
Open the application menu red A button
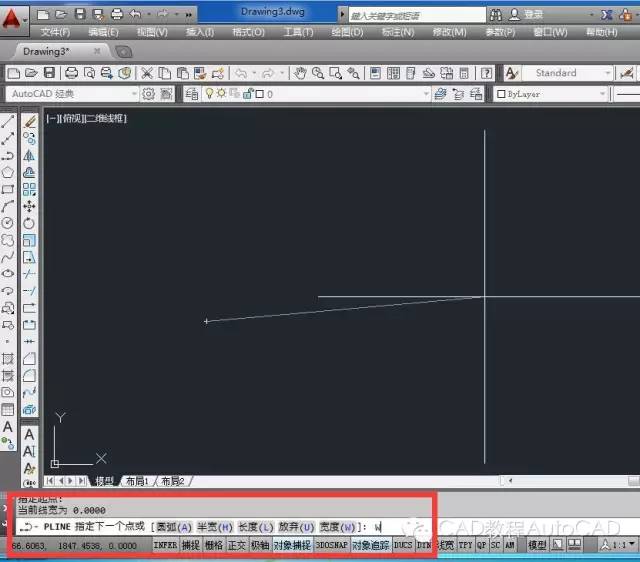coord(11,19)
